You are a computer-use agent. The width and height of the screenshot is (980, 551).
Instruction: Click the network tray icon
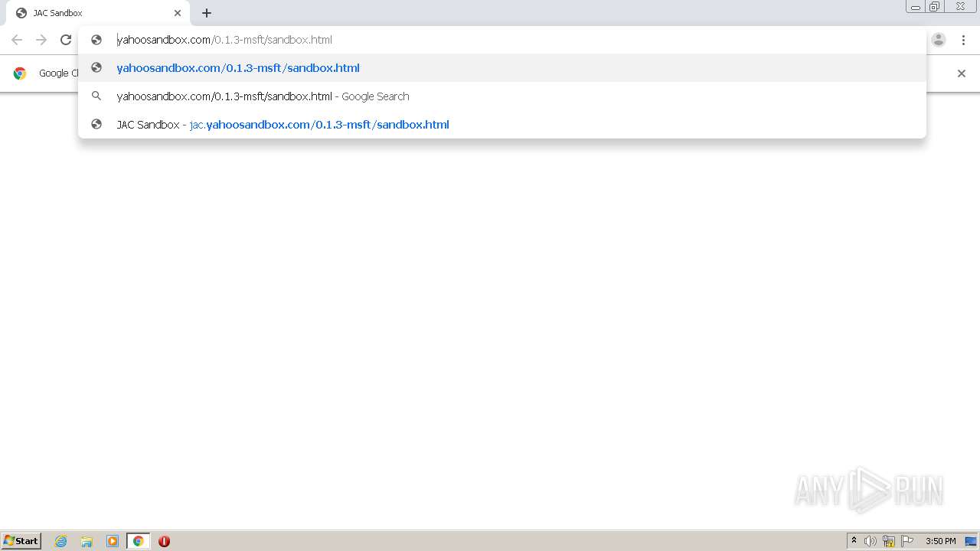pyautogui.click(x=889, y=541)
